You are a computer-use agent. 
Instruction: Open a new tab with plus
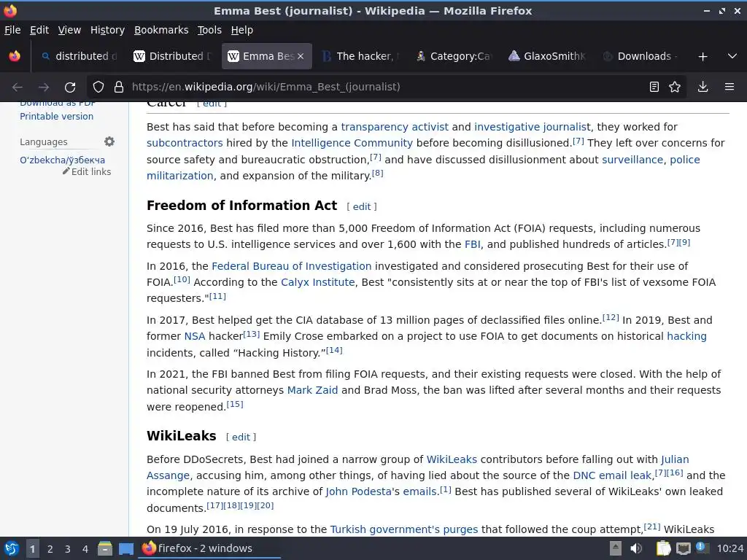pyautogui.click(x=703, y=57)
